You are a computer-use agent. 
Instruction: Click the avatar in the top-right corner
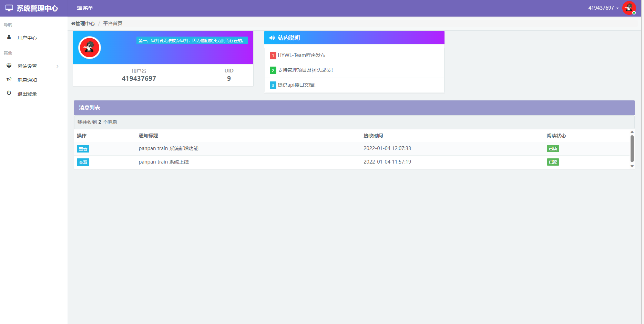(x=629, y=8)
